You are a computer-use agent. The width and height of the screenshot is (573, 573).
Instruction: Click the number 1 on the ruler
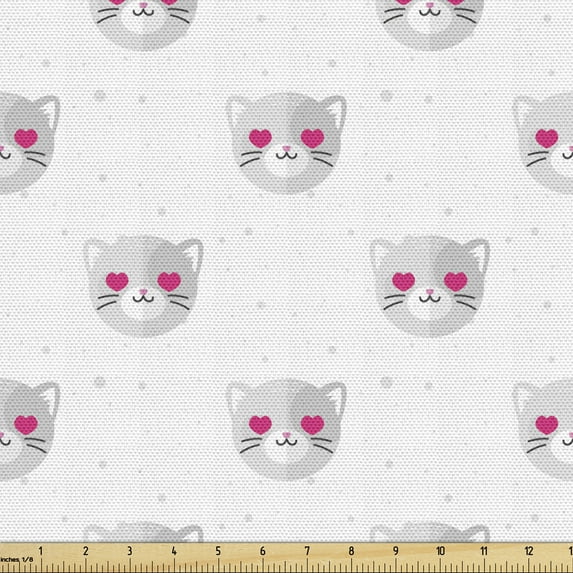41,551
